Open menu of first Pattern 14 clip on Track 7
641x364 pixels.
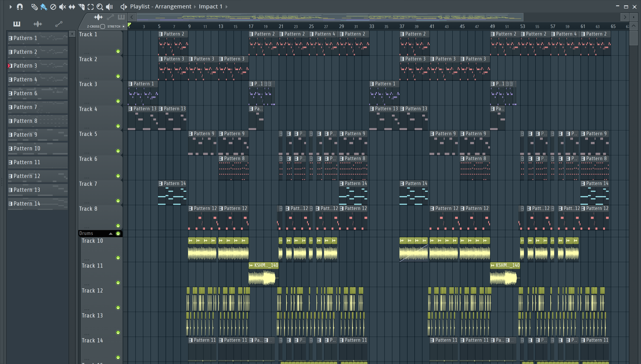[161, 184]
